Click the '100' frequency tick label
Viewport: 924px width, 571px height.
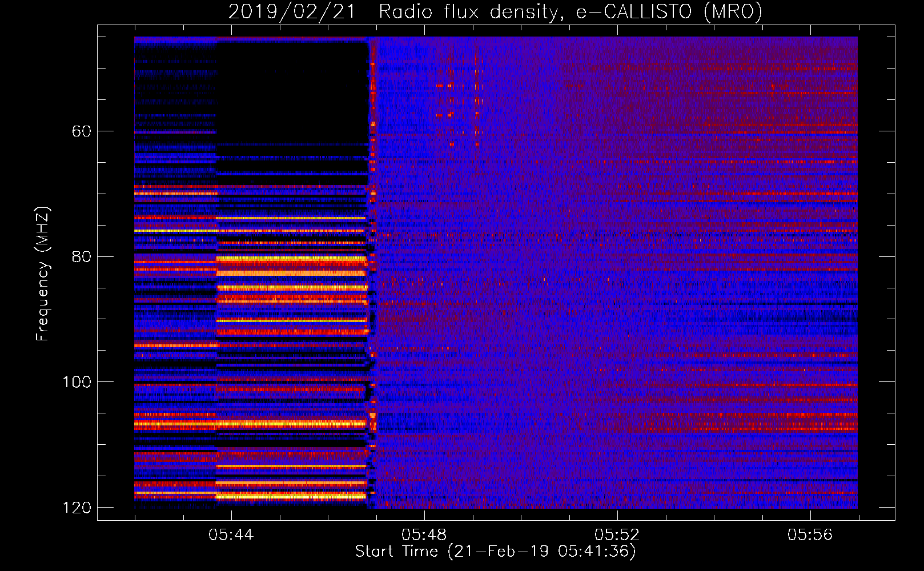click(x=77, y=382)
